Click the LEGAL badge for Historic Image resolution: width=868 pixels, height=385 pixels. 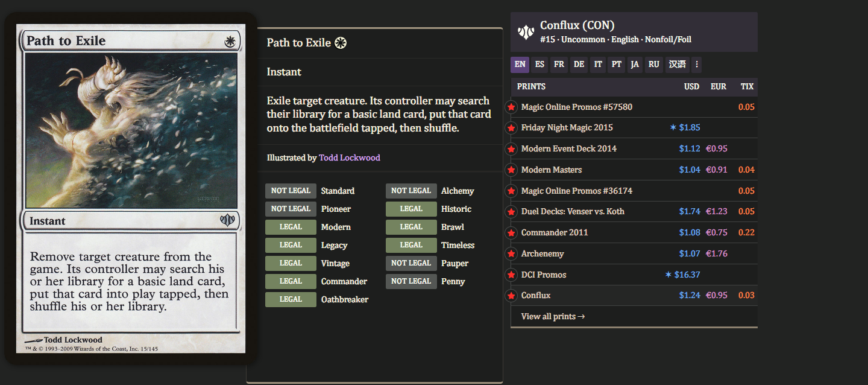click(x=411, y=209)
